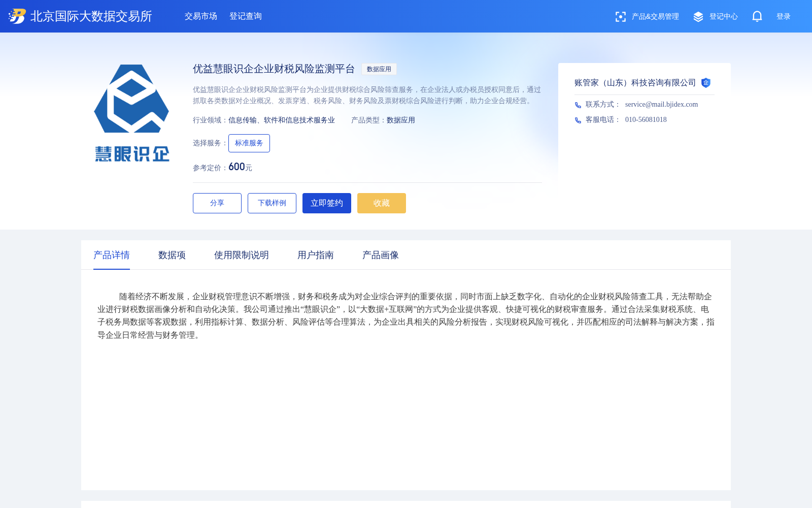Click the registration center layers icon
This screenshot has width=812, height=508.
pos(698,17)
